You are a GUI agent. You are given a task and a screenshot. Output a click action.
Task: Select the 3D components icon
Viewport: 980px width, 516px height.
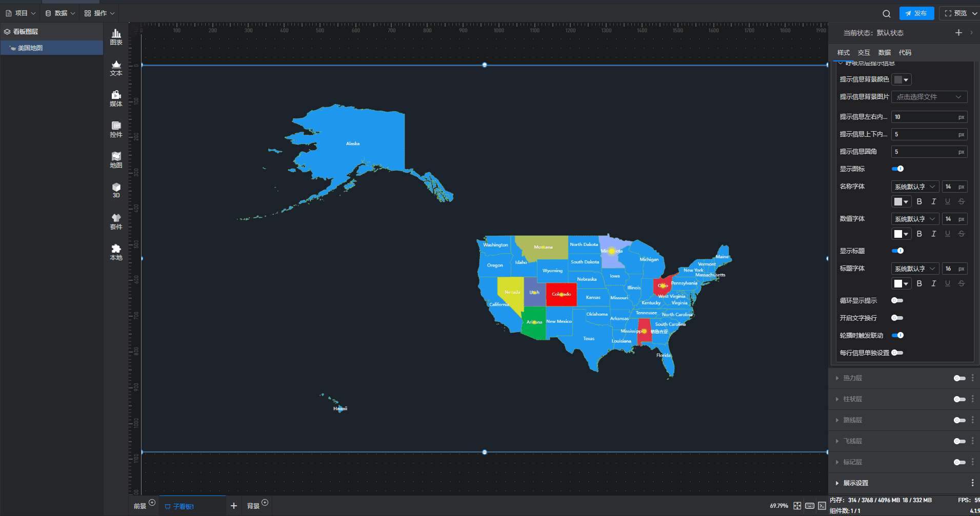tap(116, 190)
